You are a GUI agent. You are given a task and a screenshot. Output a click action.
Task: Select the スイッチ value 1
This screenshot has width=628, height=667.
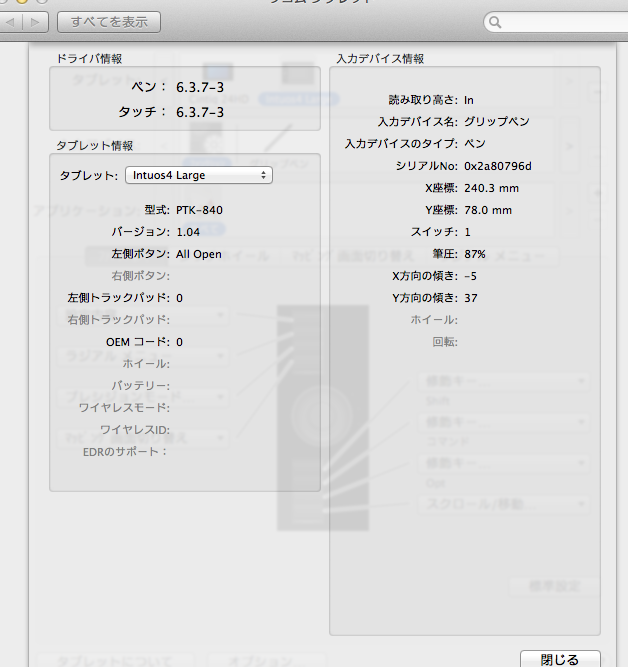coord(467,232)
